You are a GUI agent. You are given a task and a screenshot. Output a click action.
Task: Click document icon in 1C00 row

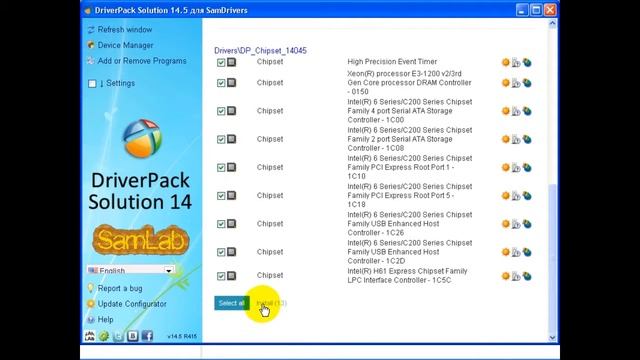coord(516,111)
